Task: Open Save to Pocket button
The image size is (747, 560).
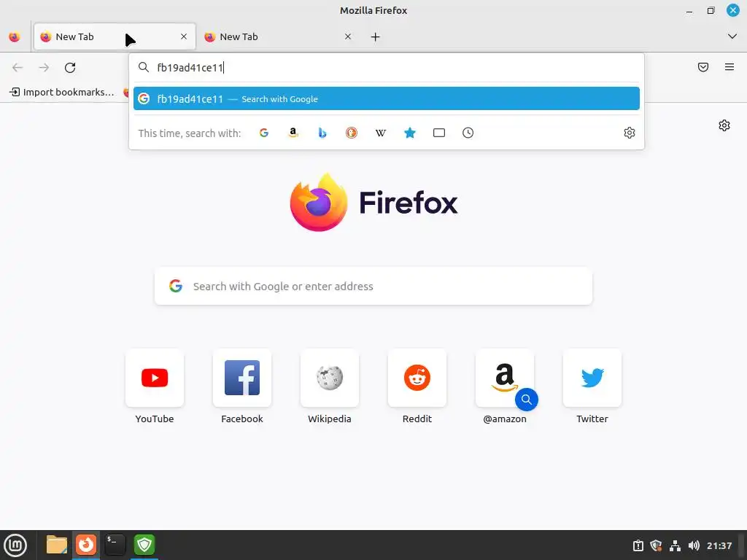Action: click(x=703, y=67)
